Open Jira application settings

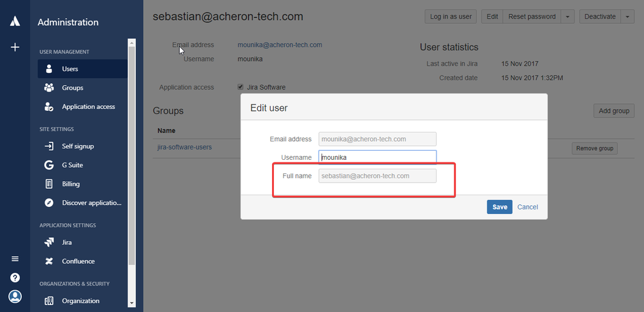point(83,242)
